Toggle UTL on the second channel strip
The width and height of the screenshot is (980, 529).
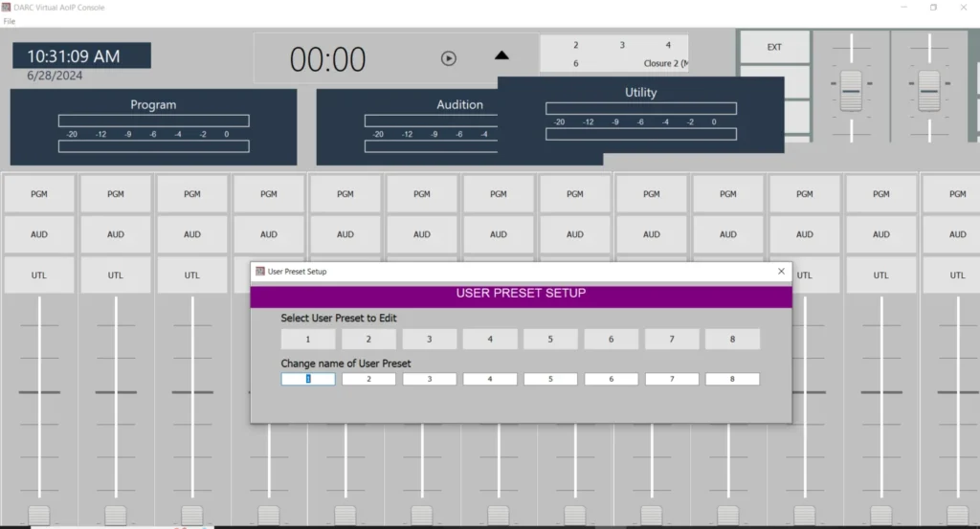pos(116,275)
